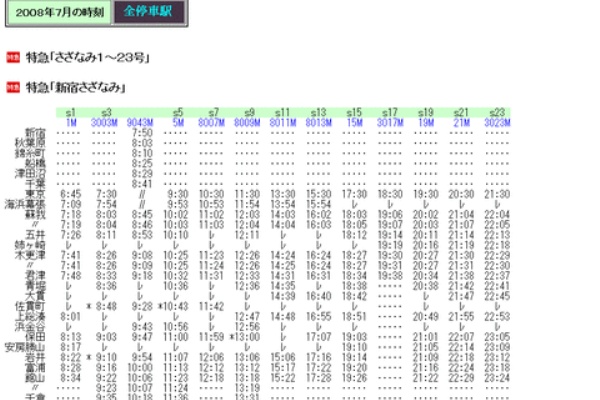
Task: Click the s11 column header
Action: (282, 113)
